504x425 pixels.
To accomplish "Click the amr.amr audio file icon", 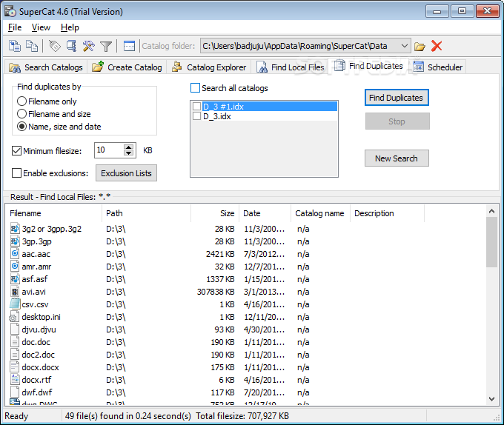I will tap(15, 266).
